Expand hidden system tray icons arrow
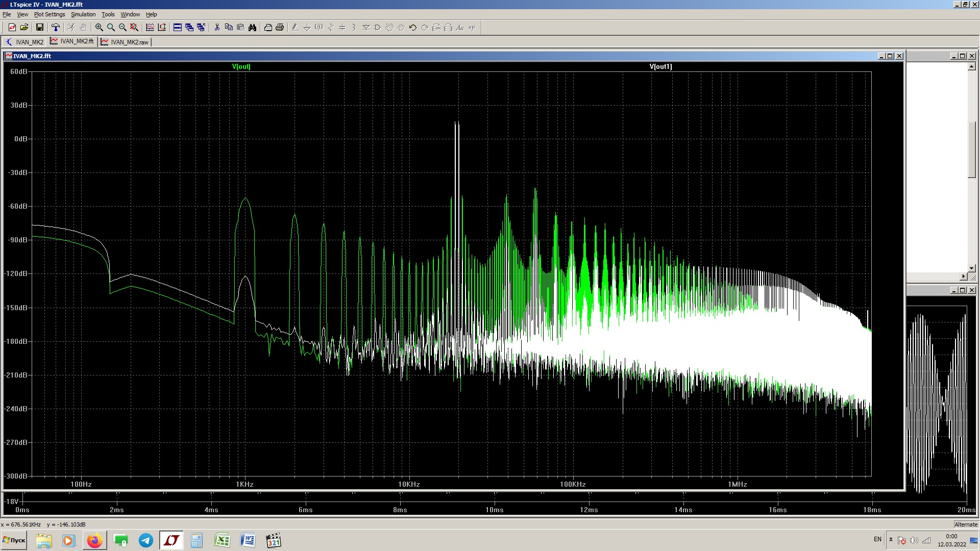 coord(891,540)
